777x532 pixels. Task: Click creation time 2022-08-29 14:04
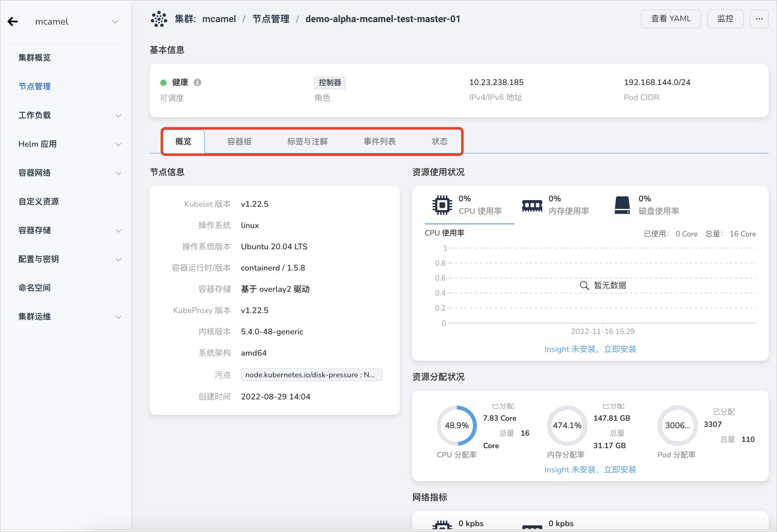click(x=276, y=397)
